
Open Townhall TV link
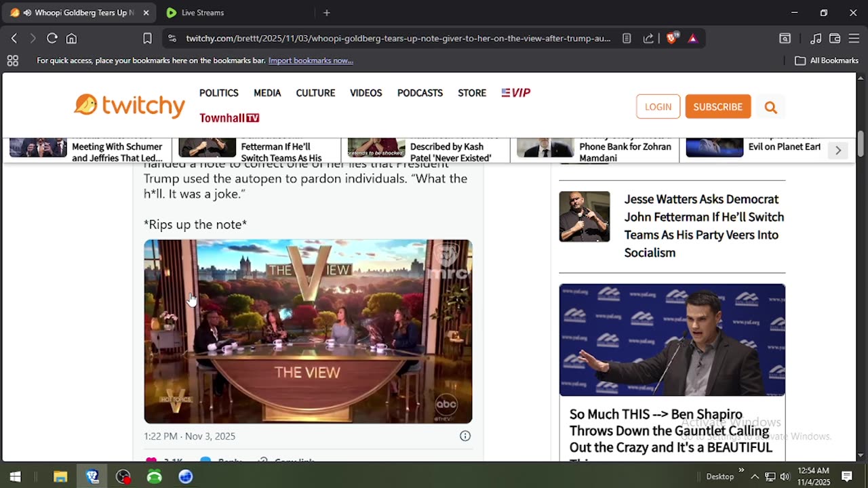coord(229,118)
